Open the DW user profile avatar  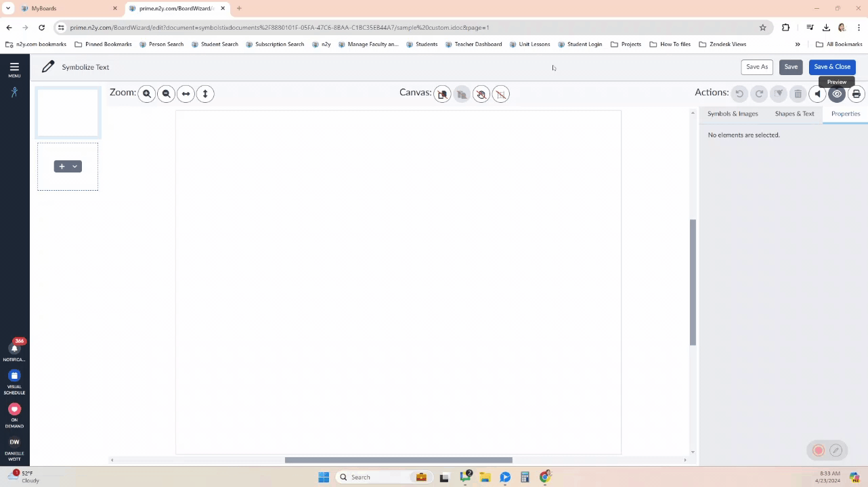point(14,442)
